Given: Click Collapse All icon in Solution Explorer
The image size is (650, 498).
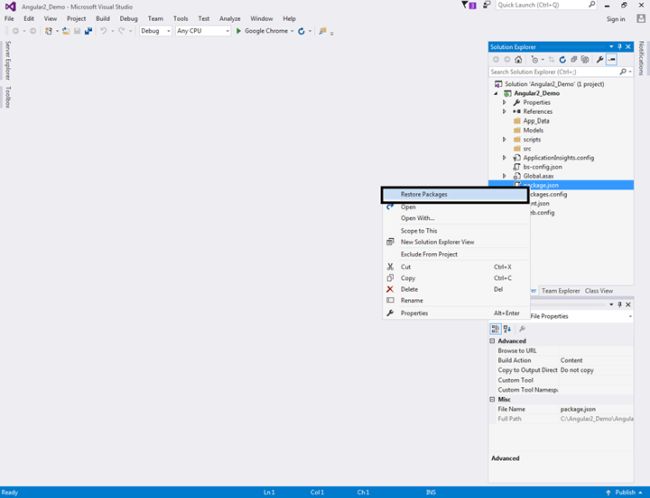Looking at the screenshot, I should click(x=574, y=60).
